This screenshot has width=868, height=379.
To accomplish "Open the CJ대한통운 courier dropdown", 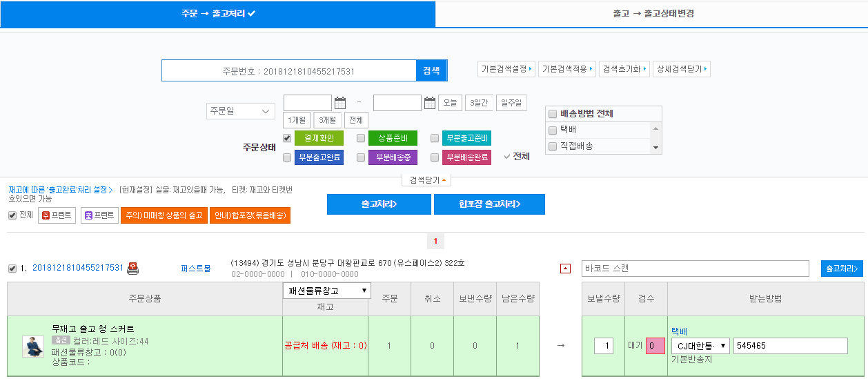I will 700,346.
